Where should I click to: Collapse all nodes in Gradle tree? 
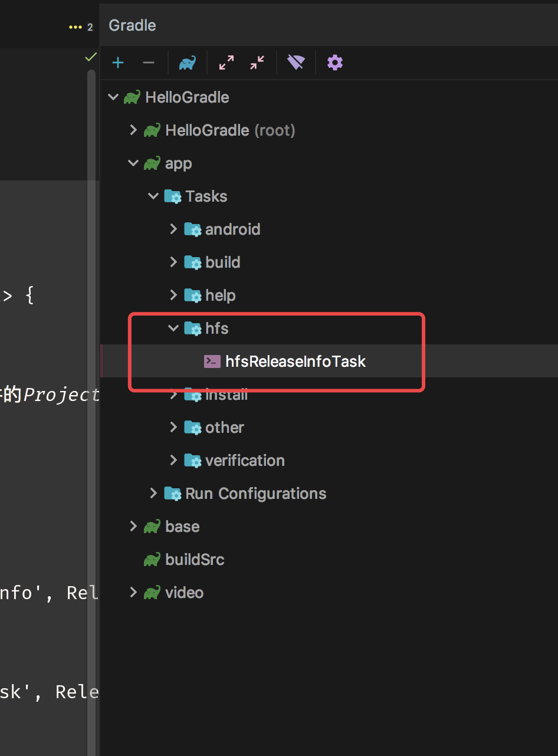click(x=257, y=63)
